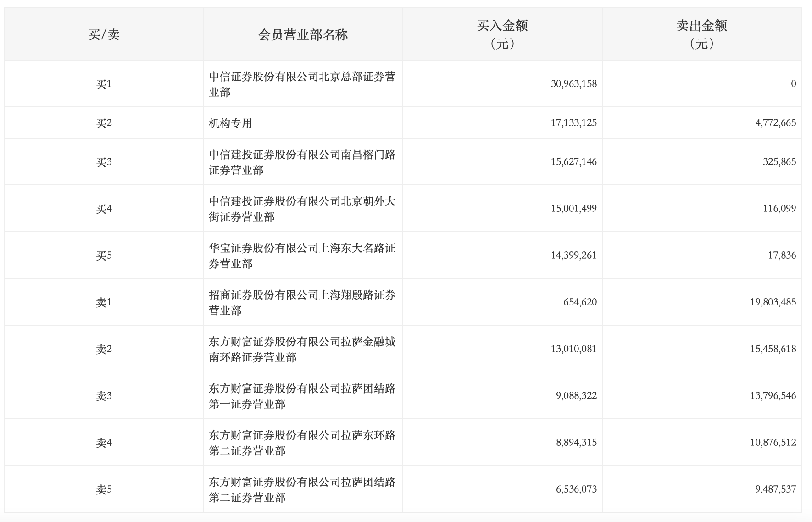Click buy amount 8,894,315
The image size is (812, 522).
[x=577, y=442]
